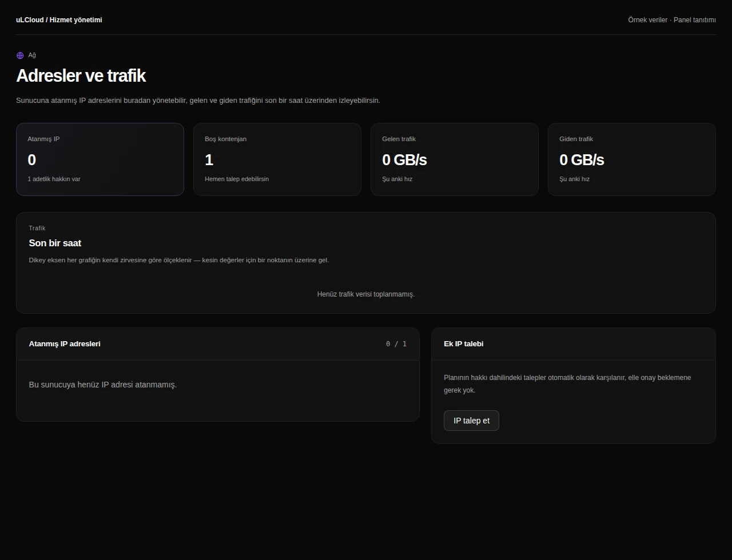Click the Henüz trafik verisi toplanmamış message

(366, 294)
